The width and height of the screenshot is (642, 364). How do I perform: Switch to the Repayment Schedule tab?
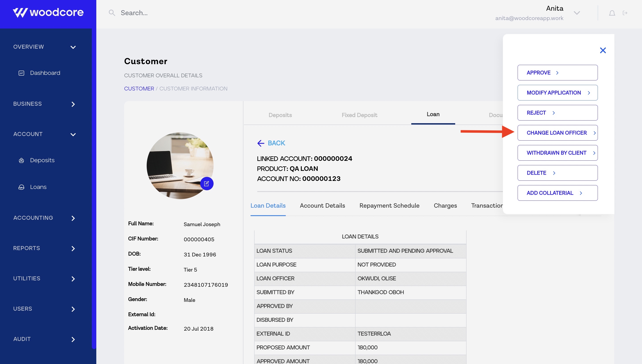pos(389,205)
